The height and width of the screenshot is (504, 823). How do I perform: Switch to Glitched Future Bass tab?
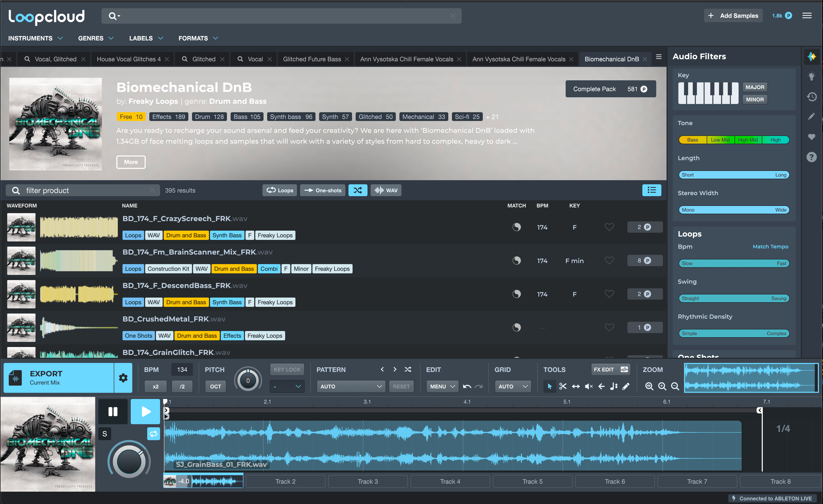[312, 59]
